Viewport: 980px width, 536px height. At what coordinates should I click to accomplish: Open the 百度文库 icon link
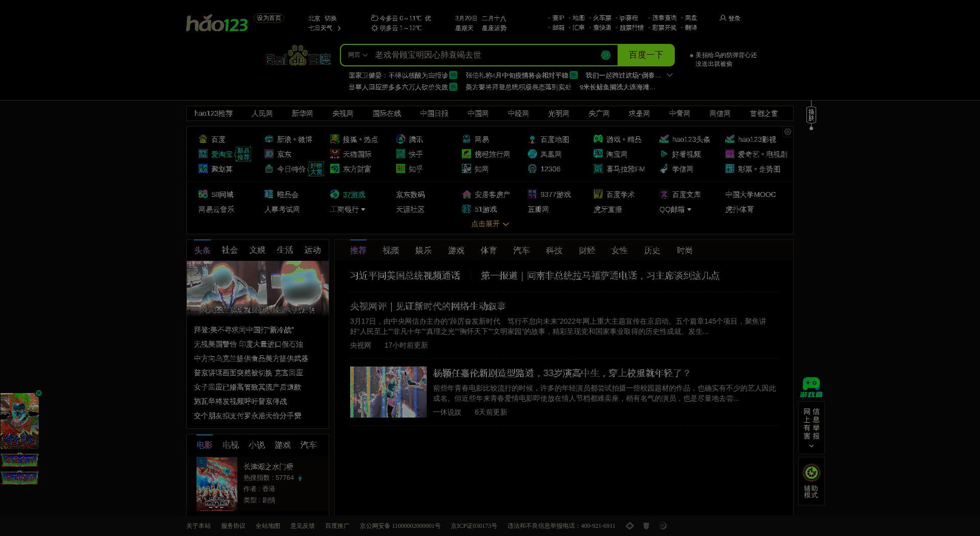click(664, 194)
